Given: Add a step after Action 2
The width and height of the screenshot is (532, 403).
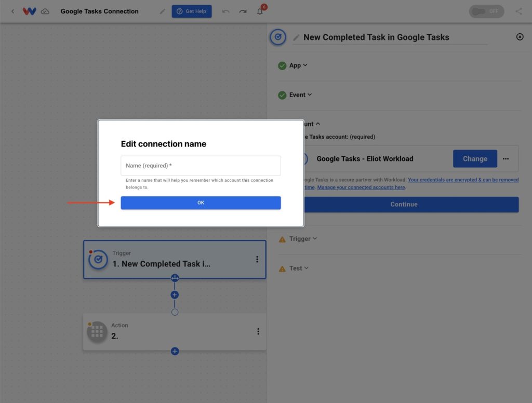Looking at the screenshot, I should pos(175,351).
